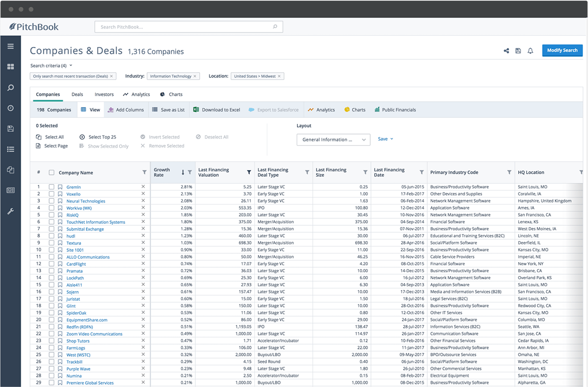Click Download to Excel

[217, 110]
